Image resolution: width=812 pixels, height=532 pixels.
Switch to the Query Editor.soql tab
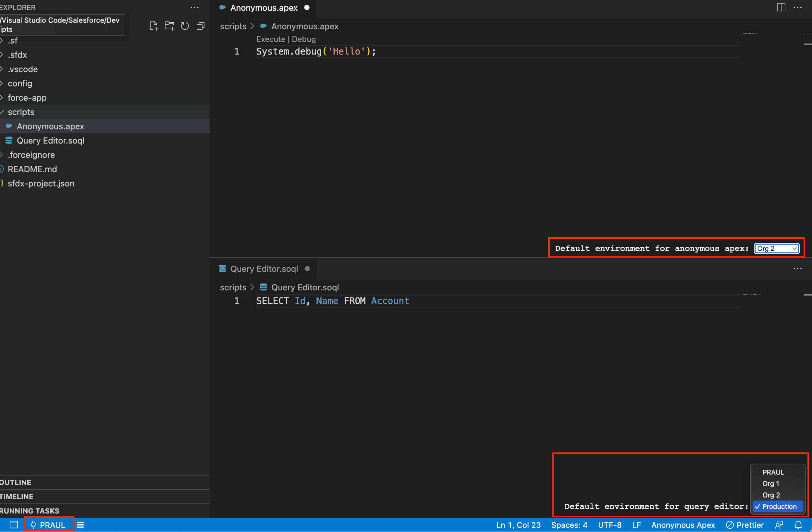point(265,269)
